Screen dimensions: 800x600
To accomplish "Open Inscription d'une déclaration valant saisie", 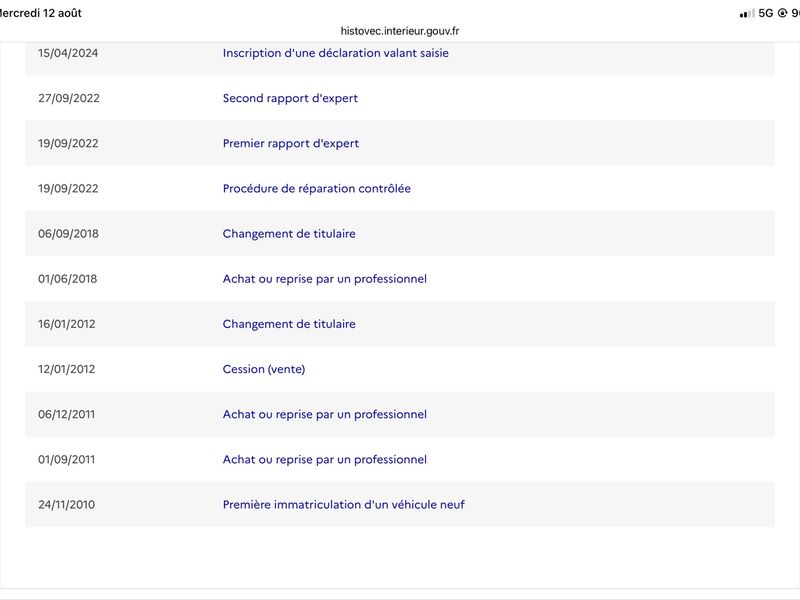I will [336, 53].
